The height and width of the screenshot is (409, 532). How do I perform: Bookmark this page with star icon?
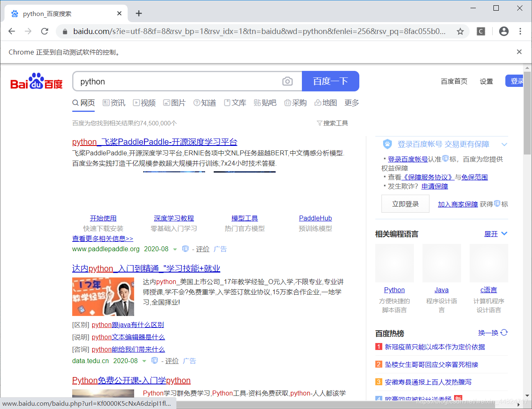pyautogui.click(x=460, y=31)
